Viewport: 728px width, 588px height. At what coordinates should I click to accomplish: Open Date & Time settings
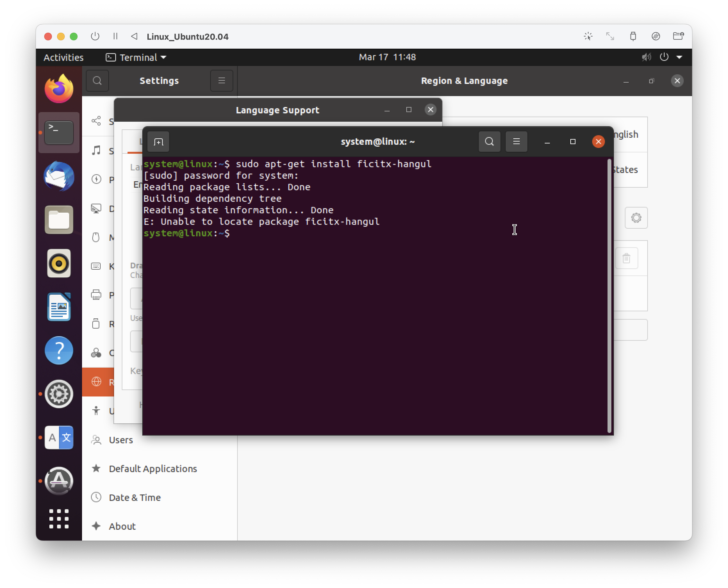coord(135,498)
